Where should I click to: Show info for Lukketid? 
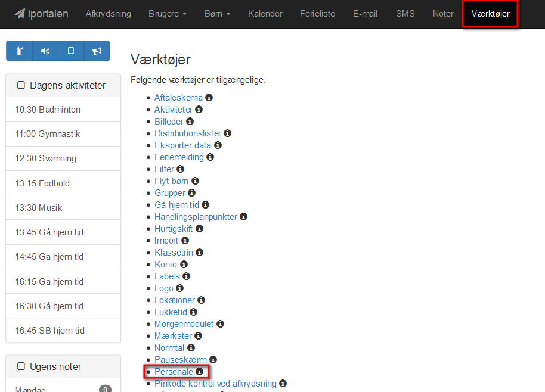click(x=194, y=312)
